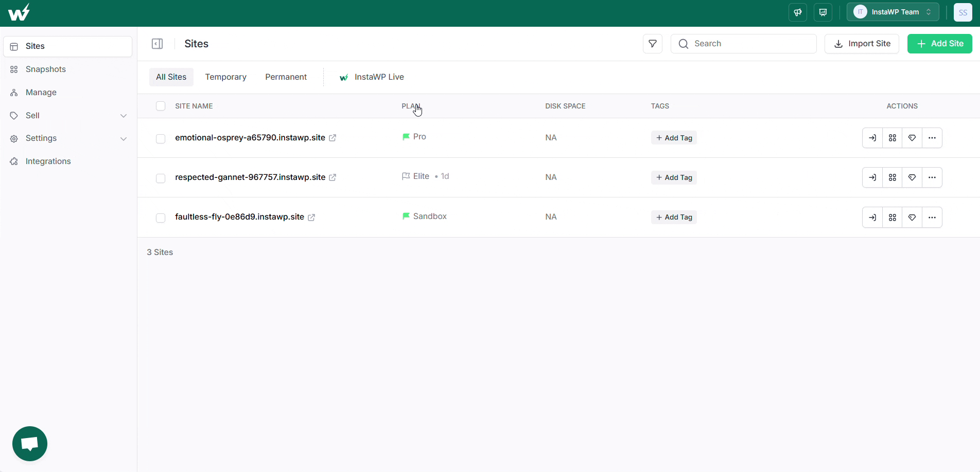
Task: Check the select-all sites checkbox
Action: [161, 106]
